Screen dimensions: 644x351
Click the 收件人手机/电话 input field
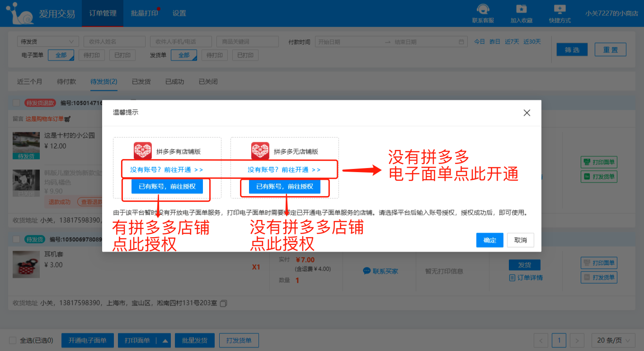tap(181, 42)
